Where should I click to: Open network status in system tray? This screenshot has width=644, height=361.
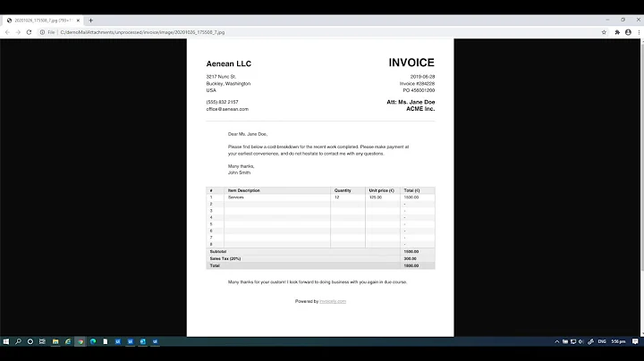(x=573, y=341)
